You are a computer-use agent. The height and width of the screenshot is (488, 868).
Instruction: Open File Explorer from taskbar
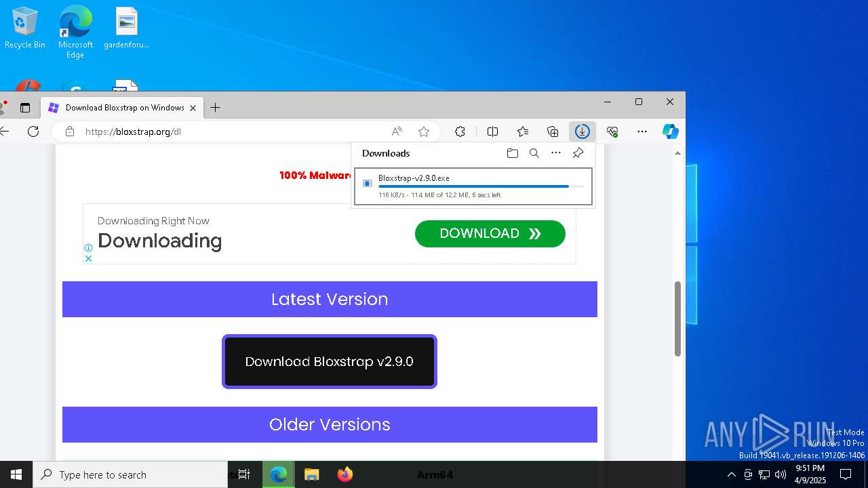click(x=311, y=474)
